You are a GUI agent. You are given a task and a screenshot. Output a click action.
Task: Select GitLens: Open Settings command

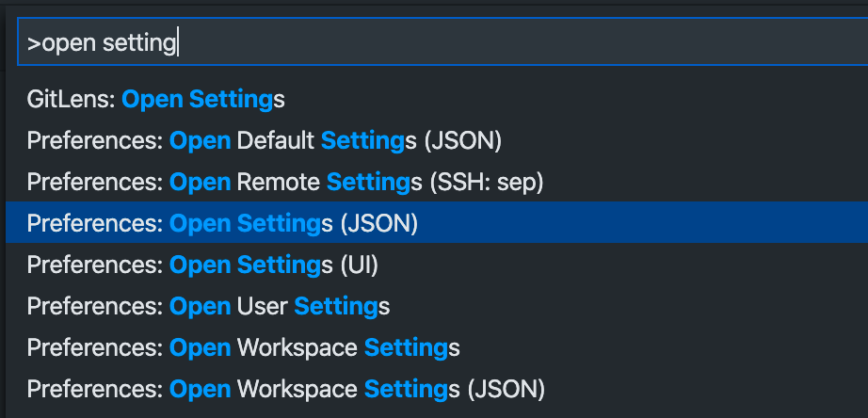(x=437, y=100)
